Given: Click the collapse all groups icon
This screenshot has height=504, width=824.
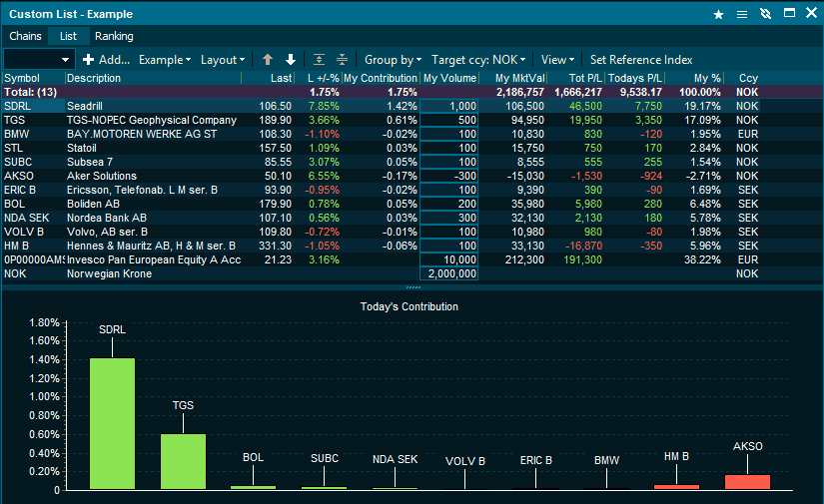Looking at the screenshot, I should (342, 59).
